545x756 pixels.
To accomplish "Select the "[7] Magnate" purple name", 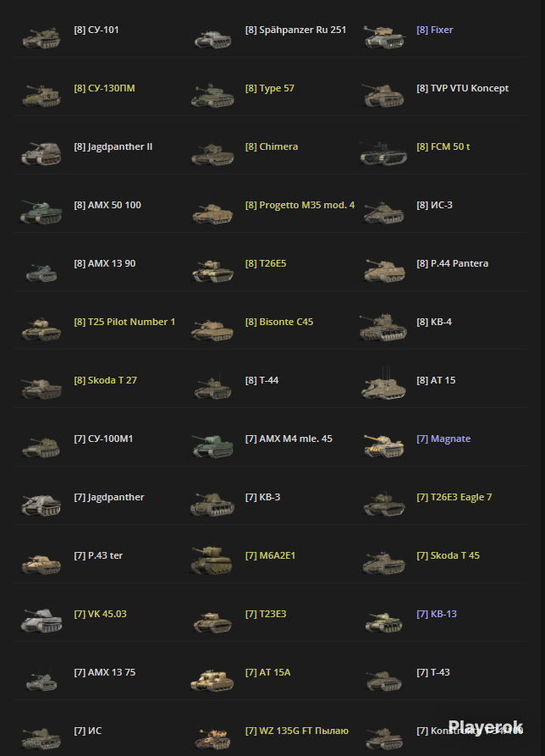I will [443, 439].
